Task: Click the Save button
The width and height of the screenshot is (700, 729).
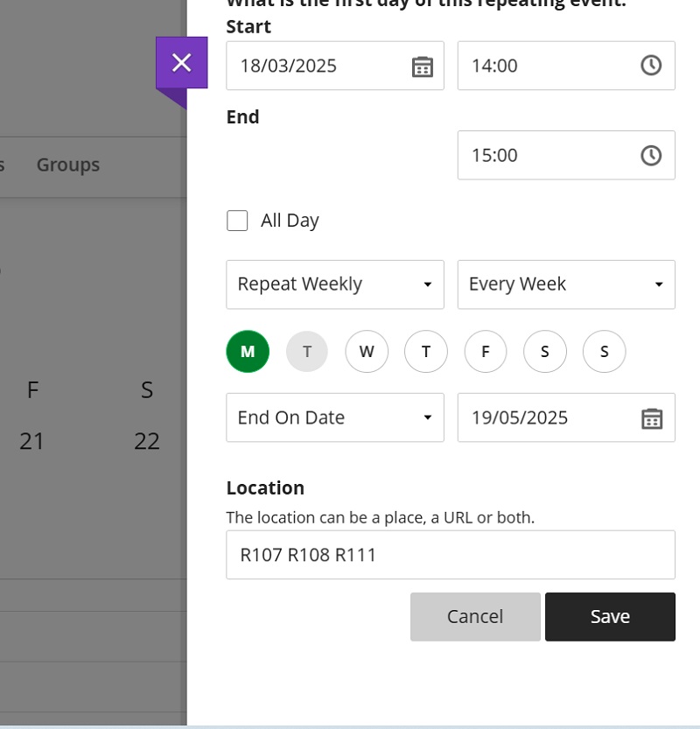Action: 610,617
